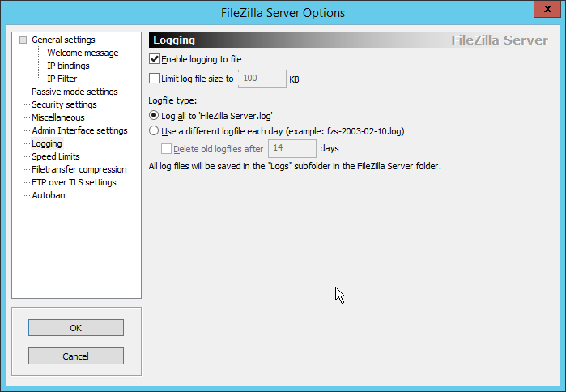Open the Welcome message page
Image resolution: width=566 pixels, height=392 pixels.
coord(83,53)
